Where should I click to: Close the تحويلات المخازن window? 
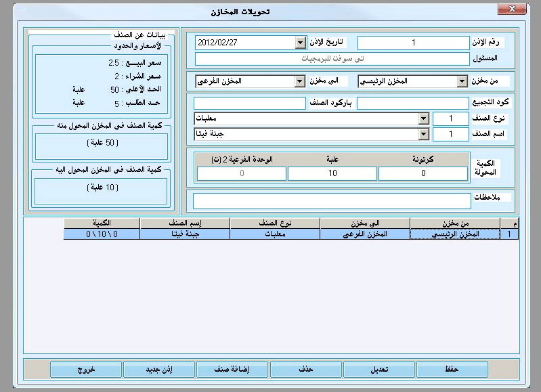[x=512, y=9]
